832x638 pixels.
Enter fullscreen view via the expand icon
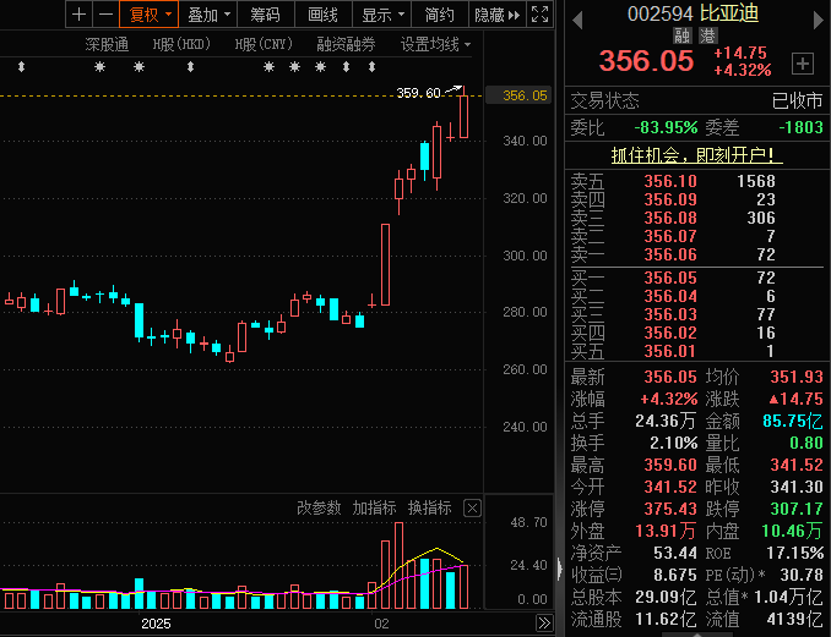(540, 14)
